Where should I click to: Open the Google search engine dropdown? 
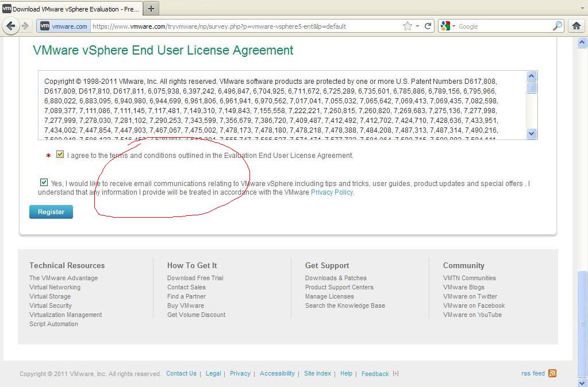click(x=448, y=26)
